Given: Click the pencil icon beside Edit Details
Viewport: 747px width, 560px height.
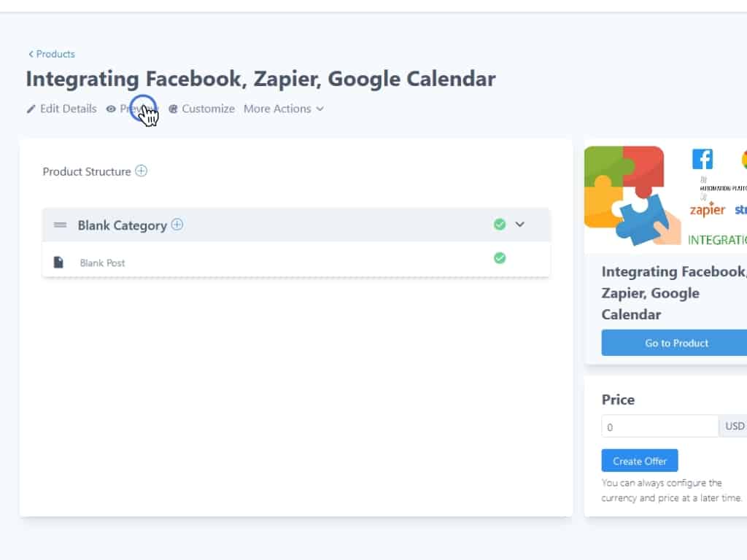Looking at the screenshot, I should pyautogui.click(x=31, y=109).
